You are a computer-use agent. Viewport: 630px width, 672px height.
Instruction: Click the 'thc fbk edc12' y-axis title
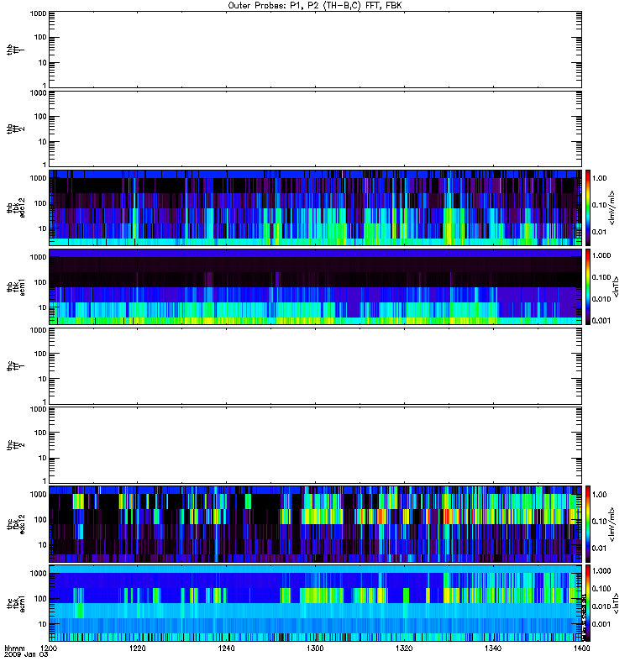point(16,524)
